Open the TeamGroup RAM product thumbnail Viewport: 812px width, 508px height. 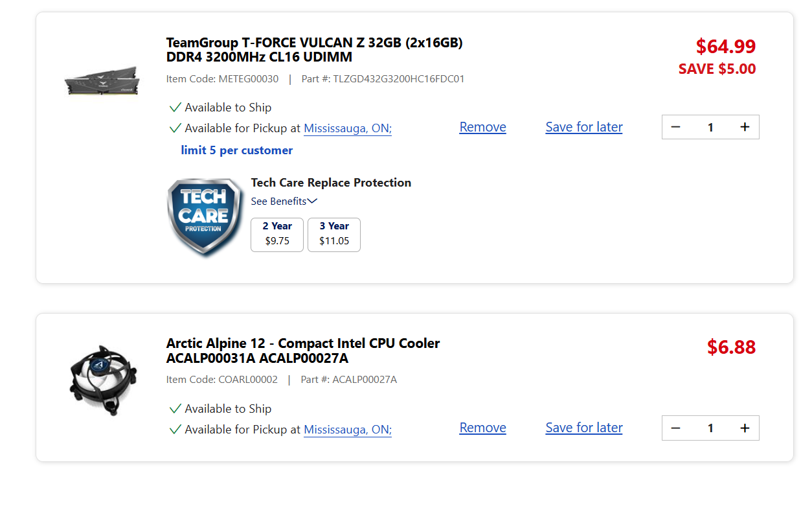click(x=102, y=80)
